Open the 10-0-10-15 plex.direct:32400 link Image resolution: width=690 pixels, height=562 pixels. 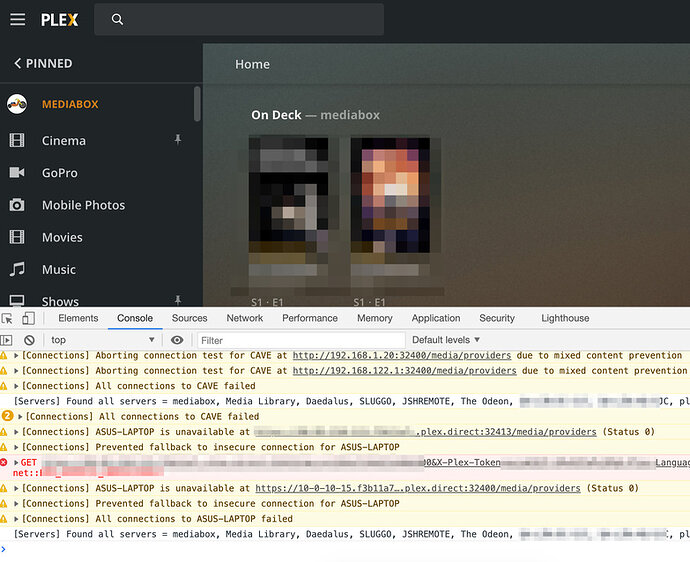[418, 488]
